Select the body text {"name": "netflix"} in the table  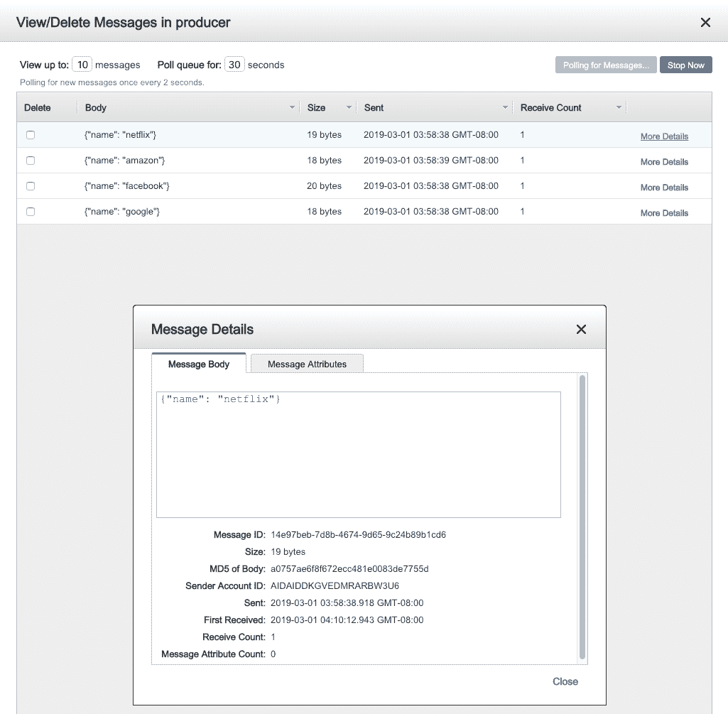[120, 135]
